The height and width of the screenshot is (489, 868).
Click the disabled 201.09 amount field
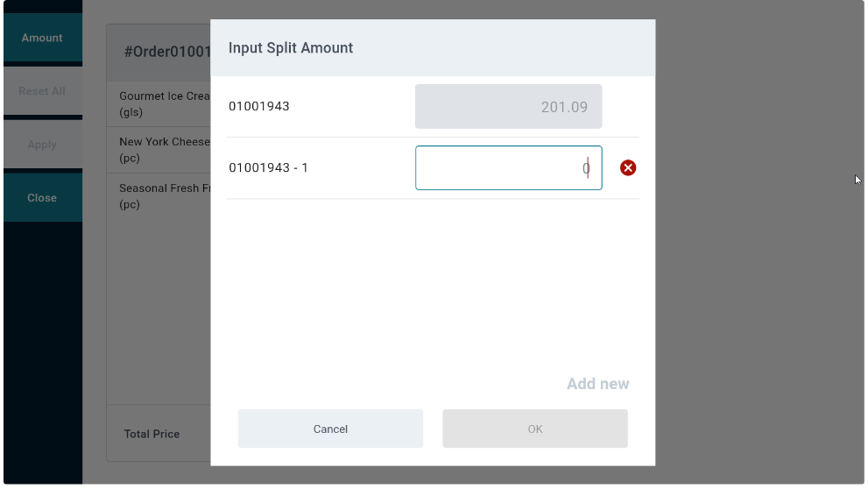(x=508, y=107)
